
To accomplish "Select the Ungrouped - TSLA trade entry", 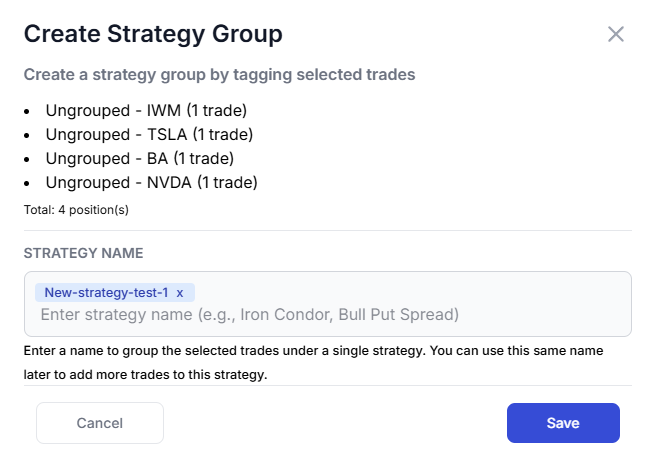I will pyautogui.click(x=149, y=134).
